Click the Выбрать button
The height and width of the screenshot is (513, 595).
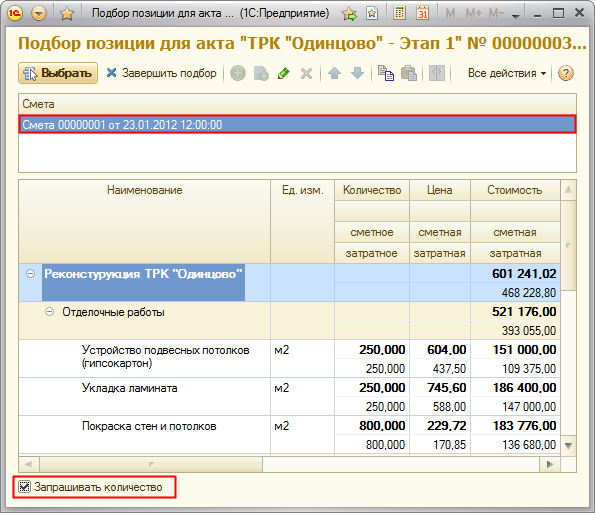(58, 73)
